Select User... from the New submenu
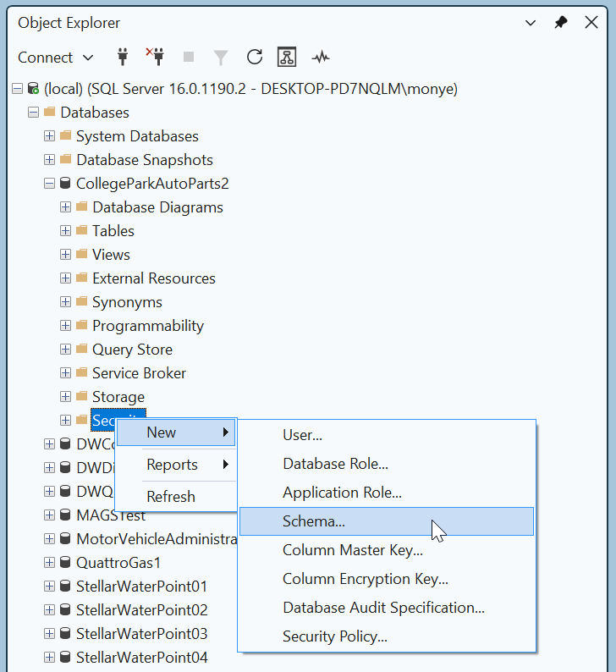Viewport: 616px width, 672px height. pyautogui.click(x=387, y=435)
